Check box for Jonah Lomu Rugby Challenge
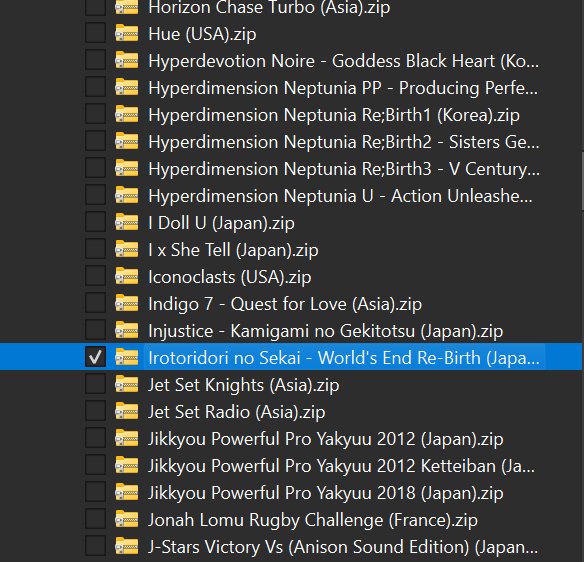 95,519
